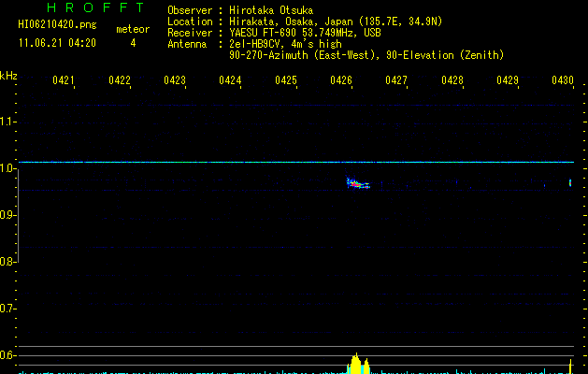Click the meteor count value 4

point(133,43)
